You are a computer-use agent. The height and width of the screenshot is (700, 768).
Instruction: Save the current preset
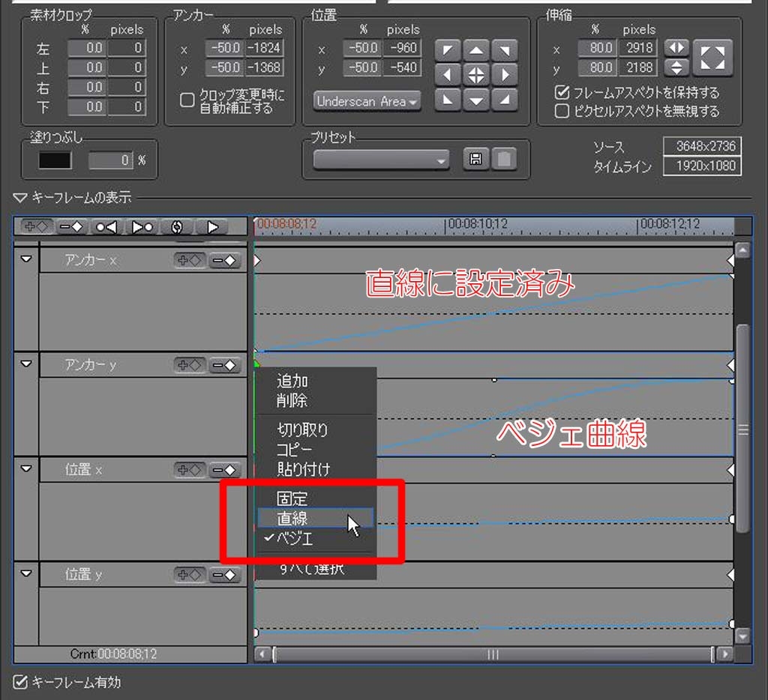475,159
